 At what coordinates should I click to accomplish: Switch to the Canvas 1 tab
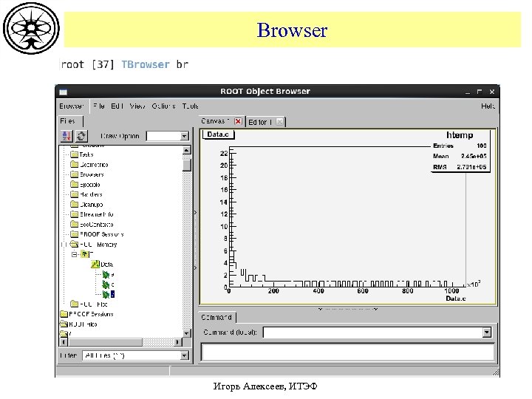pos(215,121)
